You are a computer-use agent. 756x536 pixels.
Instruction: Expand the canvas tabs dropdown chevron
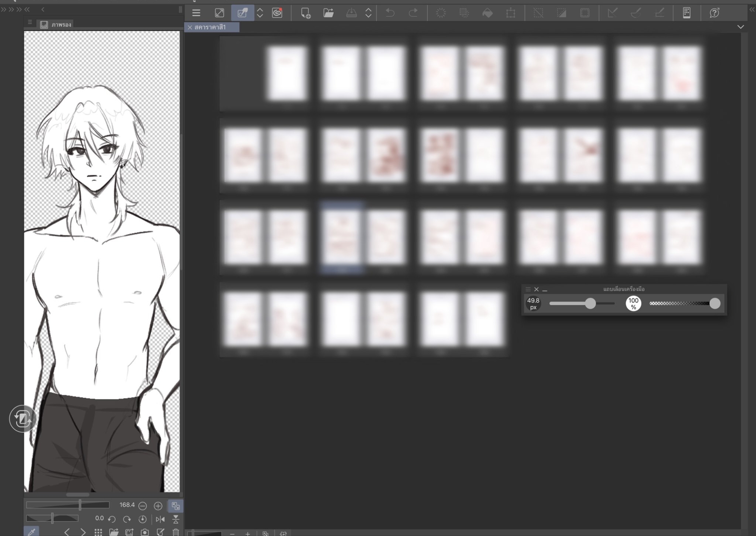[x=741, y=27]
